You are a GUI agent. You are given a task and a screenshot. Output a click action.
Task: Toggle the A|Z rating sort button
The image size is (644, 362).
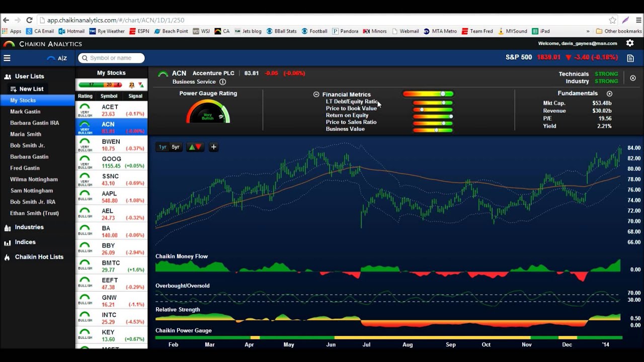pyautogui.click(x=57, y=58)
